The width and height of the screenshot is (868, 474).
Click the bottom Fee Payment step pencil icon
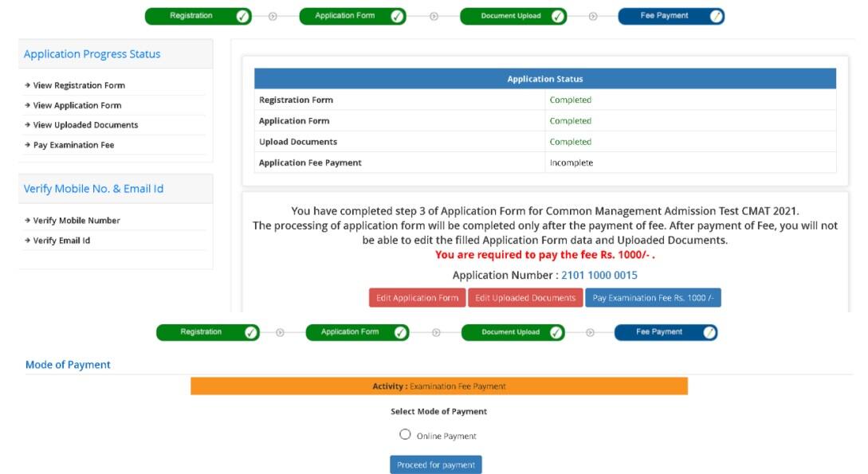coord(709,332)
